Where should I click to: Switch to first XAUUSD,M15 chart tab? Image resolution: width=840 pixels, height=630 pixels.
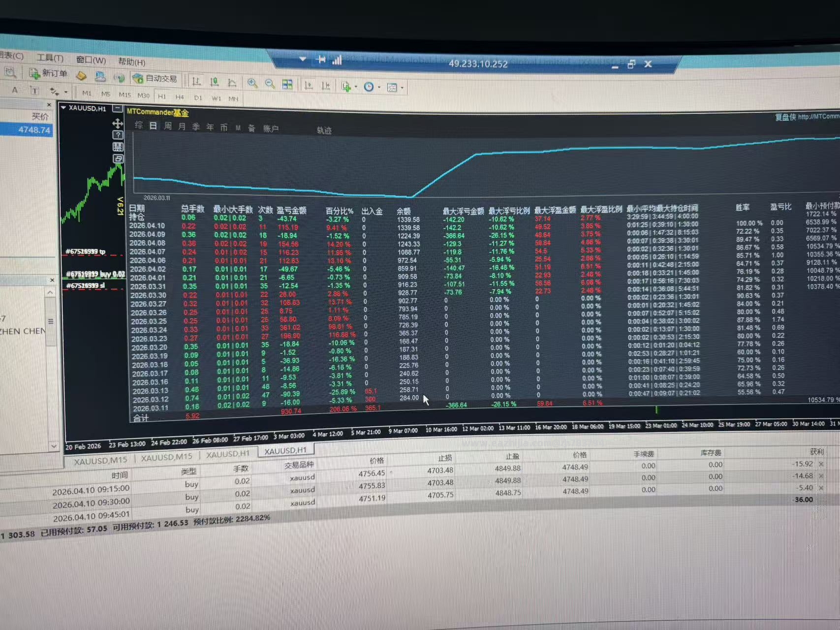pyautogui.click(x=100, y=461)
